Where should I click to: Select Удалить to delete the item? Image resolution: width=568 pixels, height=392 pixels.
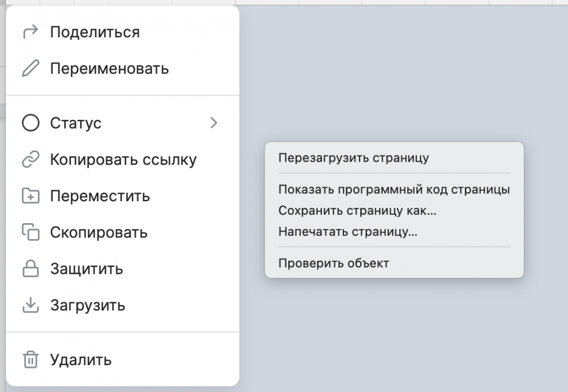pyautogui.click(x=80, y=360)
